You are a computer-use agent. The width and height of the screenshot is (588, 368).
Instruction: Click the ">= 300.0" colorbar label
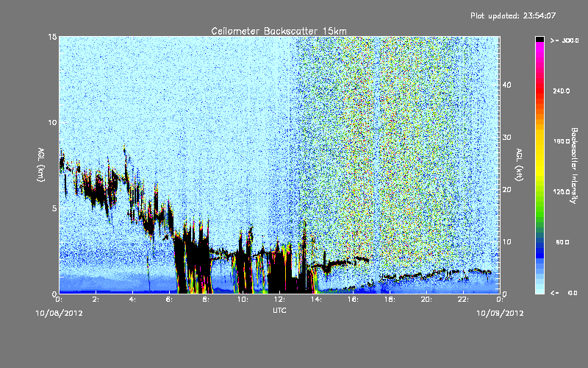(x=564, y=40)
